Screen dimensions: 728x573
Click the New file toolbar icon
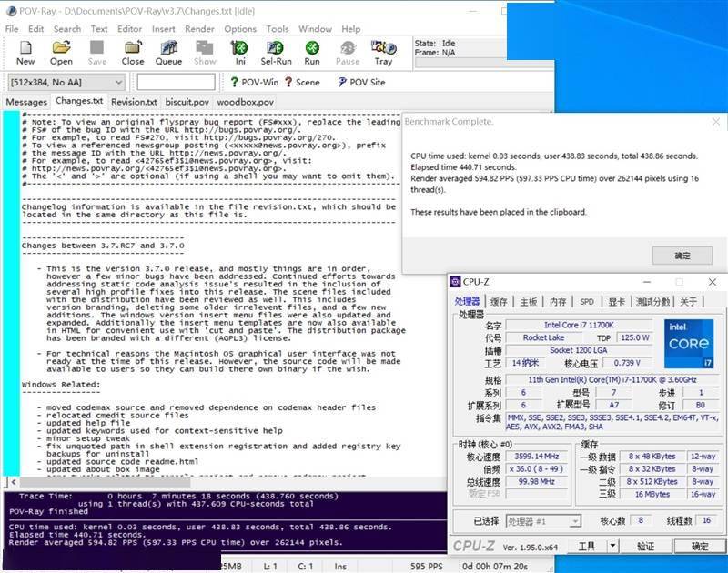(x=25, y=53)
